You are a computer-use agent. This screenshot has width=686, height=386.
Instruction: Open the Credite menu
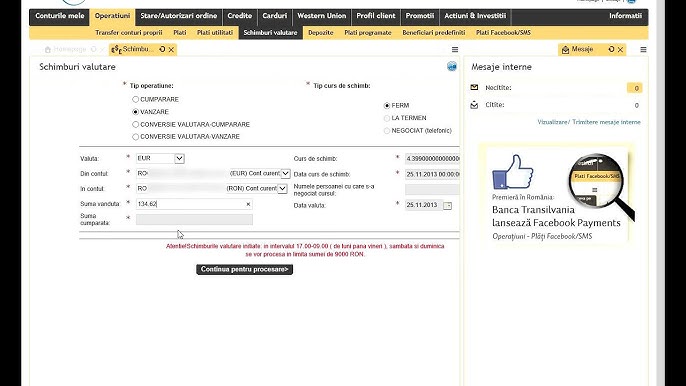(240, 16)
